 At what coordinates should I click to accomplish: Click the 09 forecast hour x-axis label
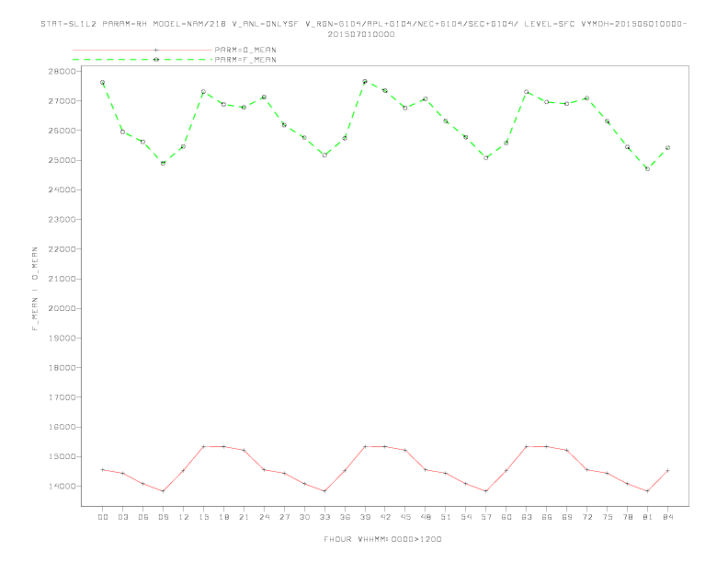pyautogui.click(x=163, y=517)
